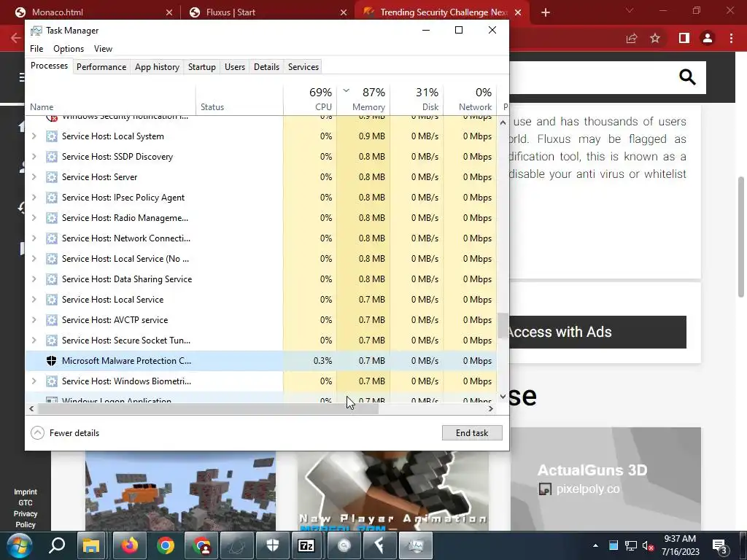Viewport: 747px width, 560px height.
Task: Open File Explorer from the taskbar
Action: coord(91,545)
